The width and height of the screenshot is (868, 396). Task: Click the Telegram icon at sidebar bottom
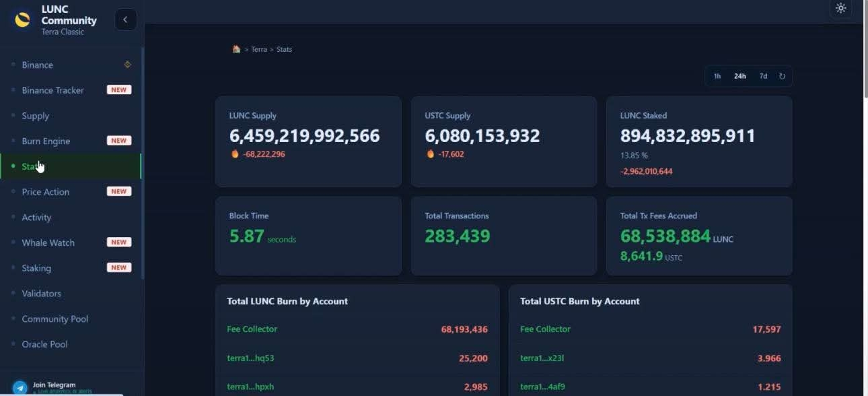[20, 388]
